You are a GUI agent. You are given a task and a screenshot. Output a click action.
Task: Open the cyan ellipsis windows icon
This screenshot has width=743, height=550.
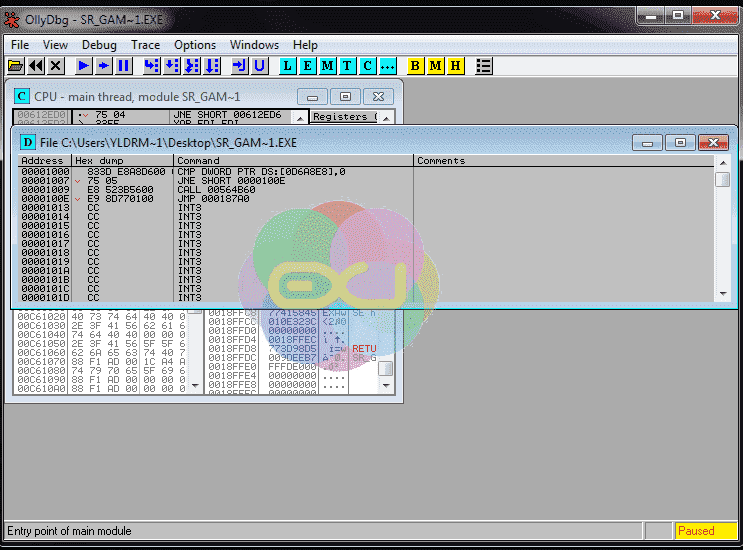click(388, 65)
